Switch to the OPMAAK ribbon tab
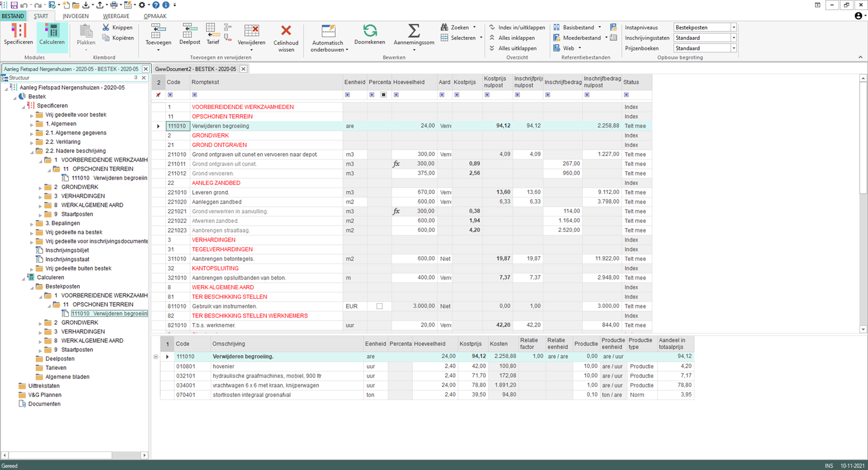The width and height of the screenshot is (868, 470). (x=155, y=16)
